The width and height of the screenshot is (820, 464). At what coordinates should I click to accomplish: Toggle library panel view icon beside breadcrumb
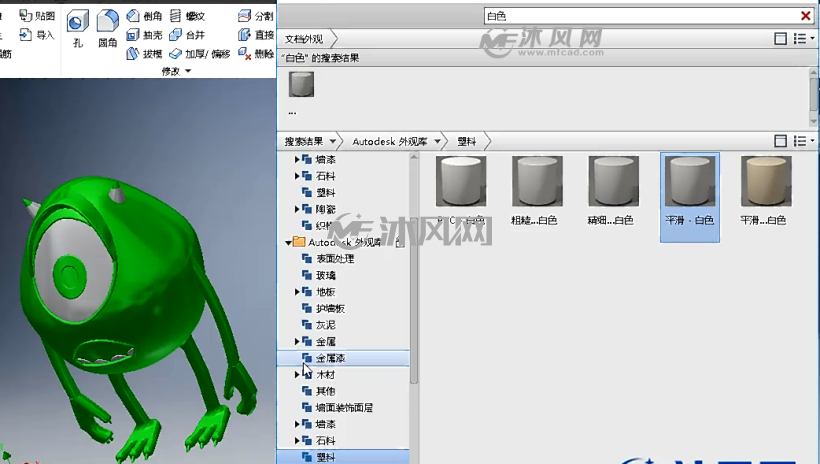pyautogui.click(x=780, y=141)
